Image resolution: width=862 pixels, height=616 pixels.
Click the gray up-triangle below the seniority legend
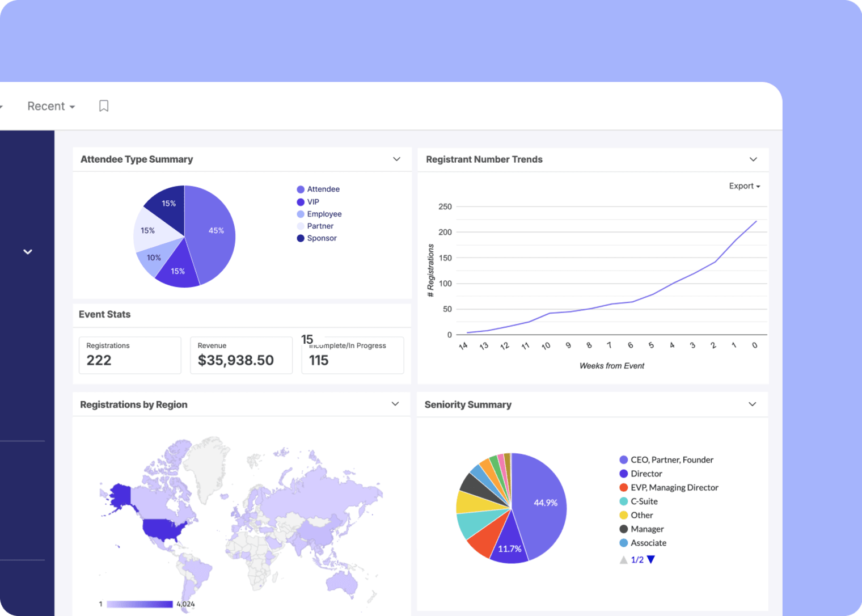(x=623, y=559)
